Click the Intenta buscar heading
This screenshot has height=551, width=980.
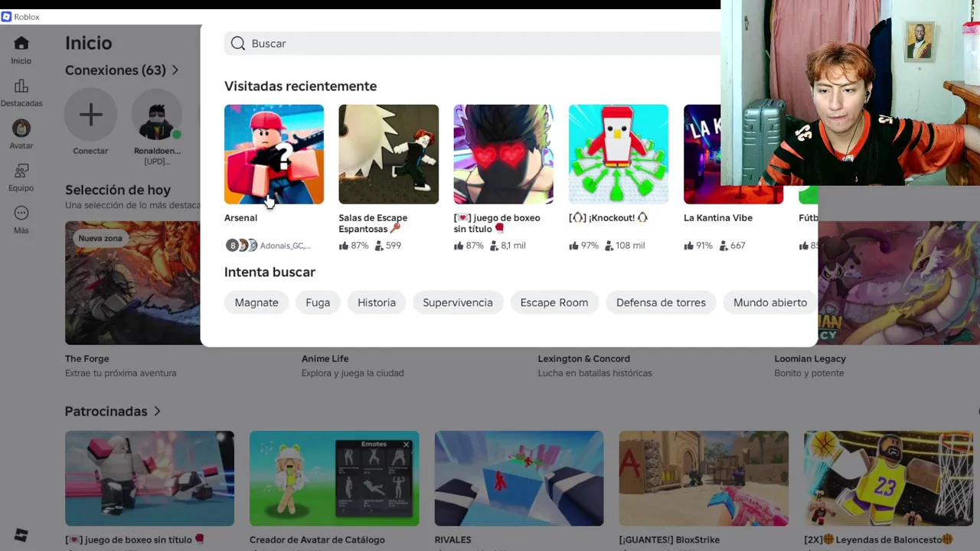pyautogui.click(x=269, y=272)
